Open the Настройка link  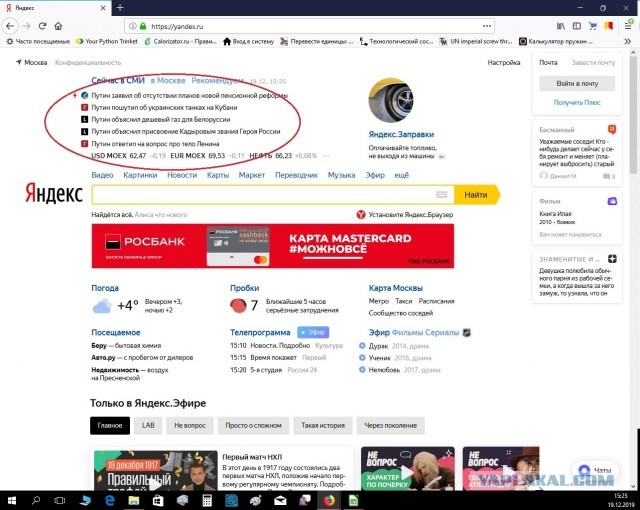tap(504, 62)
